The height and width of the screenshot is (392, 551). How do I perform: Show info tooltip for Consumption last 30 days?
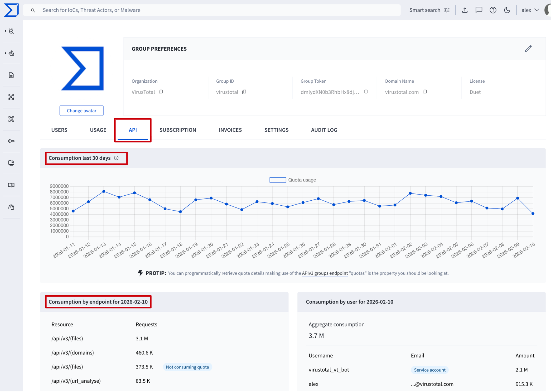pyautogui.click(x=116, y=158)
